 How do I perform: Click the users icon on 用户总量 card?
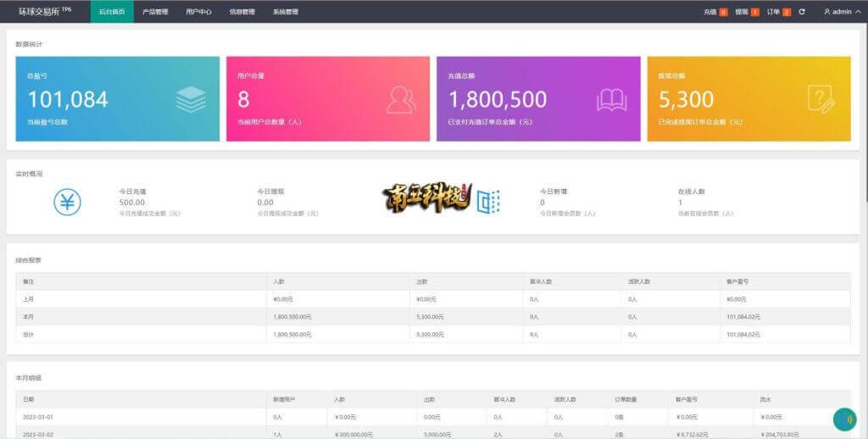tap(400, 99)
